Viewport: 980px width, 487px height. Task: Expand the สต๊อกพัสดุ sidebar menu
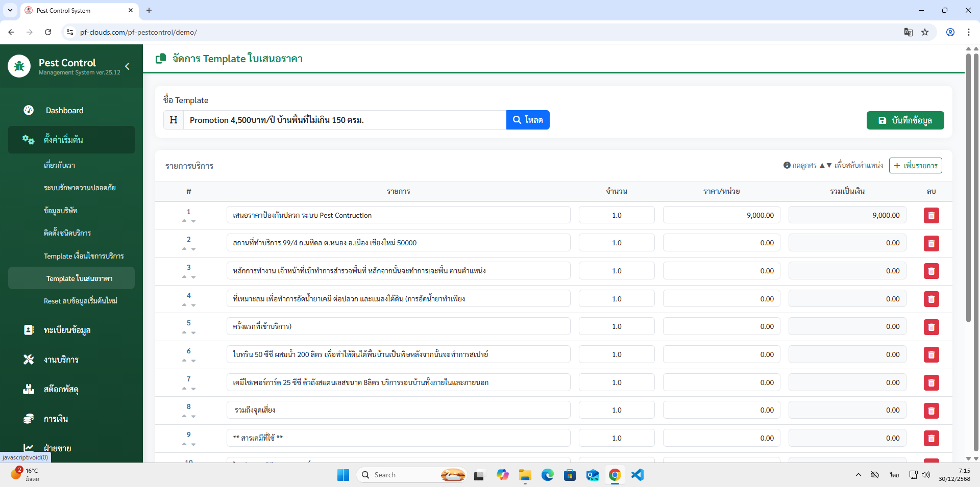(x=61, y=389)
